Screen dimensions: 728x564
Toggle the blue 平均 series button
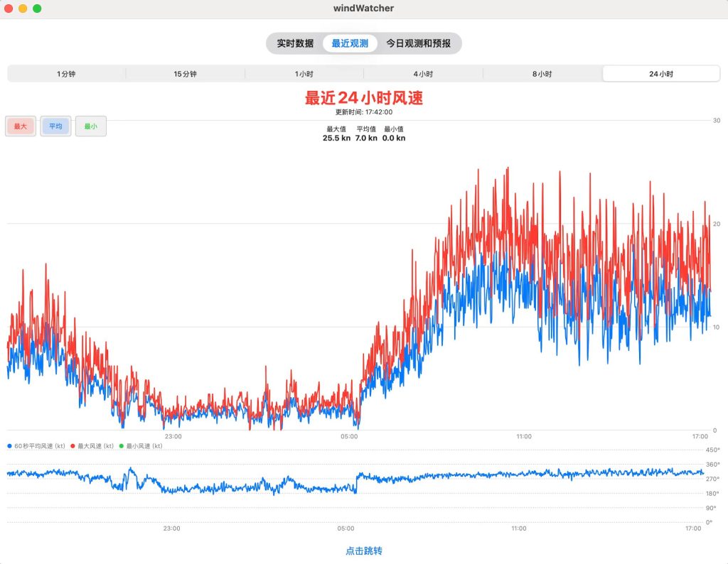(55, 126)
